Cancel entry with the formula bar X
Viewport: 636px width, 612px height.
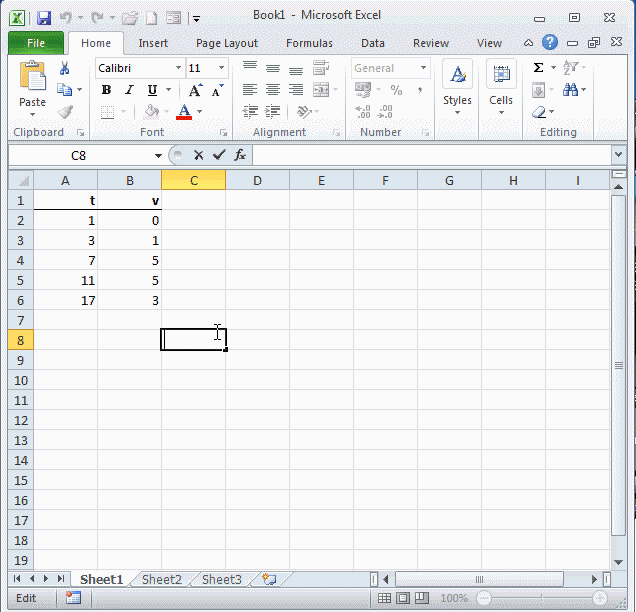pos(199,156)
